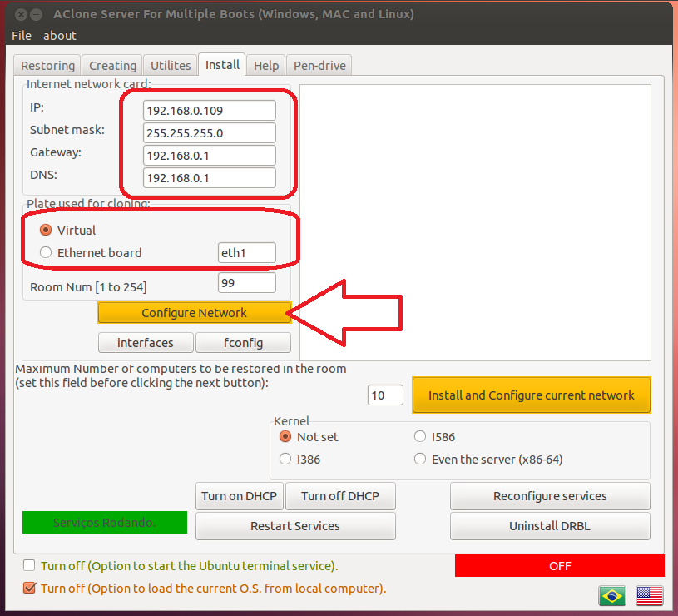Select the Ethernet board radio button
This screenshot has height=616, width=678.
point(46,252)
